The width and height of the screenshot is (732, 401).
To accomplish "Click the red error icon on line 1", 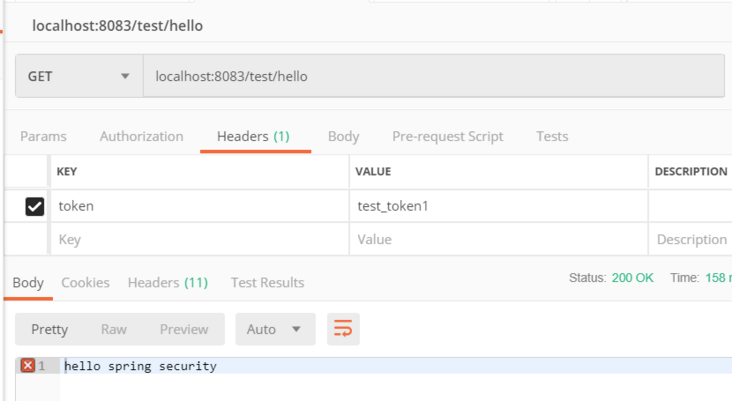I will tap(28, 366).
